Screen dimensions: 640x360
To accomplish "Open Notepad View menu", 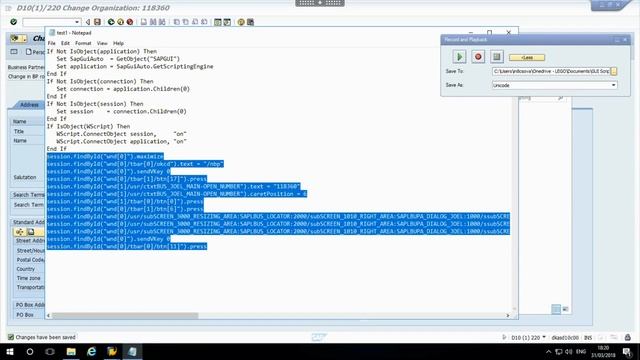I will pos(102,43).
